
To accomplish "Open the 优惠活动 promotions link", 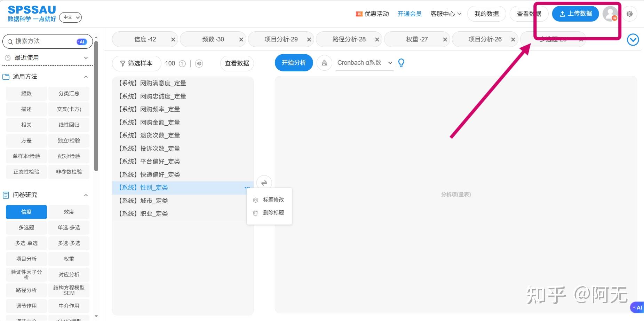I will [372, 14].
